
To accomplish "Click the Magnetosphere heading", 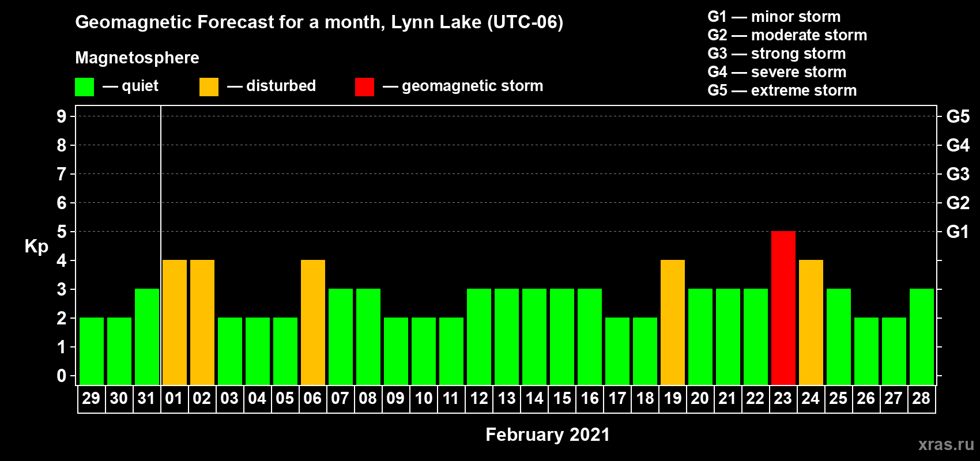I will [x=137, y=58].
